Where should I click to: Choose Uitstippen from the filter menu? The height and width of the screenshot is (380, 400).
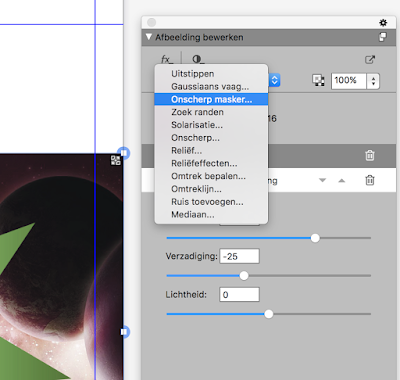pos(211,74)
